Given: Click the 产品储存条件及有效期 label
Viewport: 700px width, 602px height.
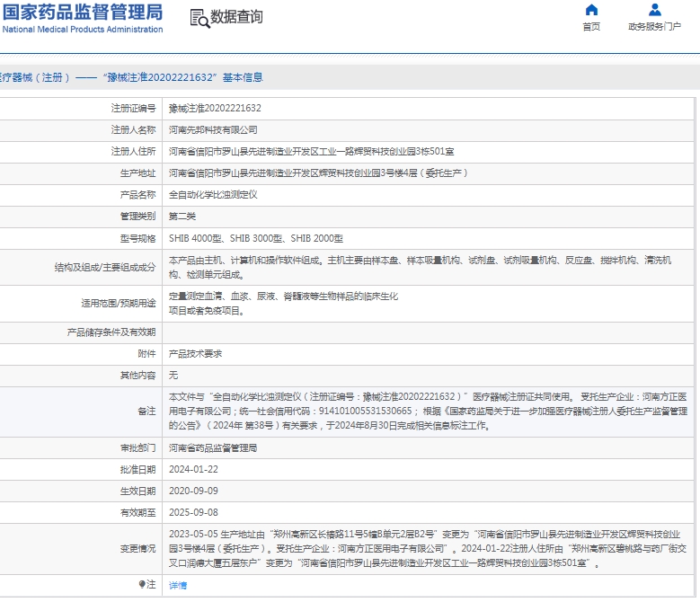Looking at the screenshot, I should coord(111,332).
